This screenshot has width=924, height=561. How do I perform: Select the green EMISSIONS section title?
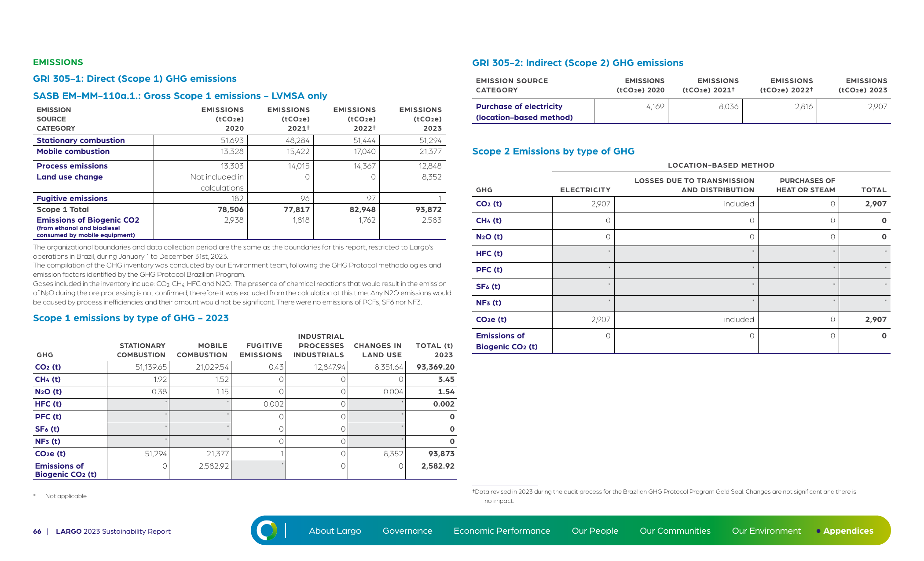click(58, 62)
